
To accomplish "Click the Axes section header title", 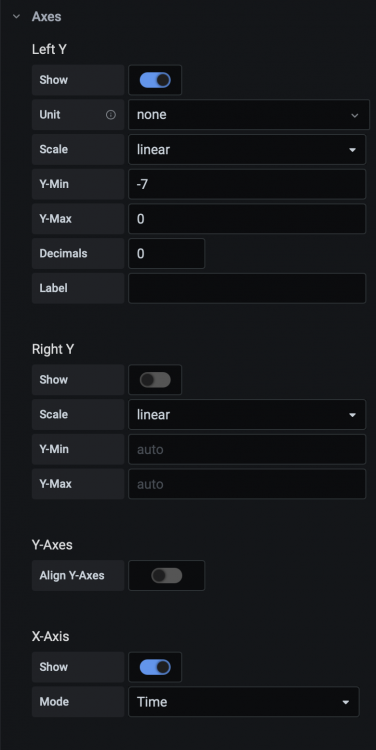I will pos(46,16).
